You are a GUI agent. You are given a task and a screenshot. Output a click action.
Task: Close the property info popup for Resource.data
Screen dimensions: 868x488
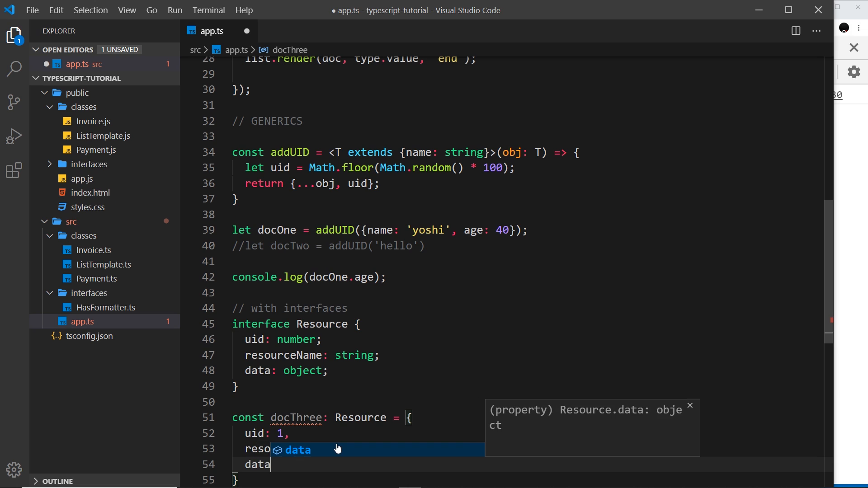(690, 405)
